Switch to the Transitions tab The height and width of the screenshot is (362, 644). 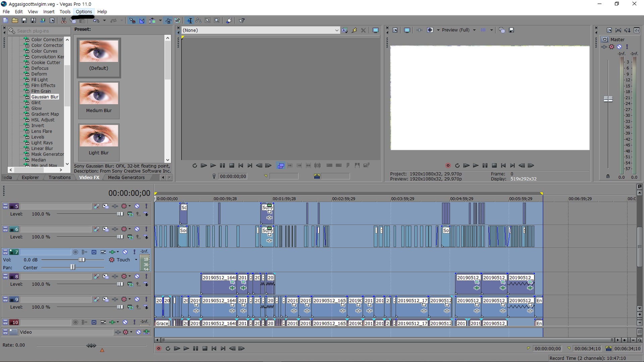pyautogui.click(x=59, y=178)
